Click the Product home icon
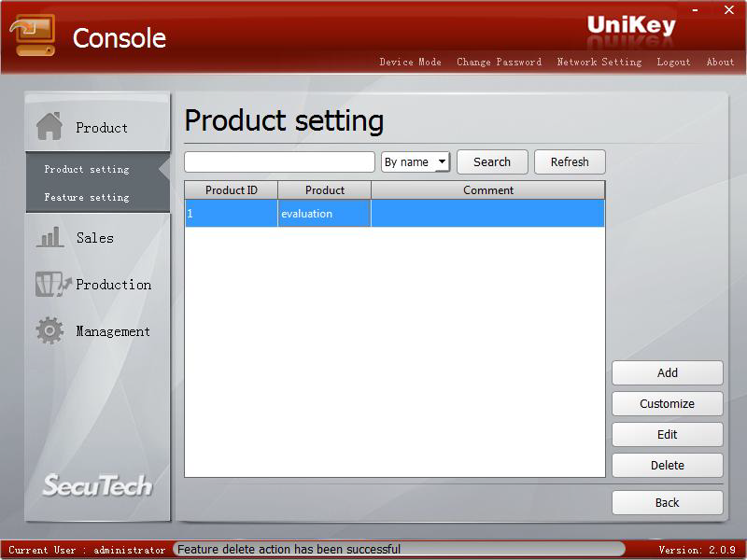 [49, 127]
